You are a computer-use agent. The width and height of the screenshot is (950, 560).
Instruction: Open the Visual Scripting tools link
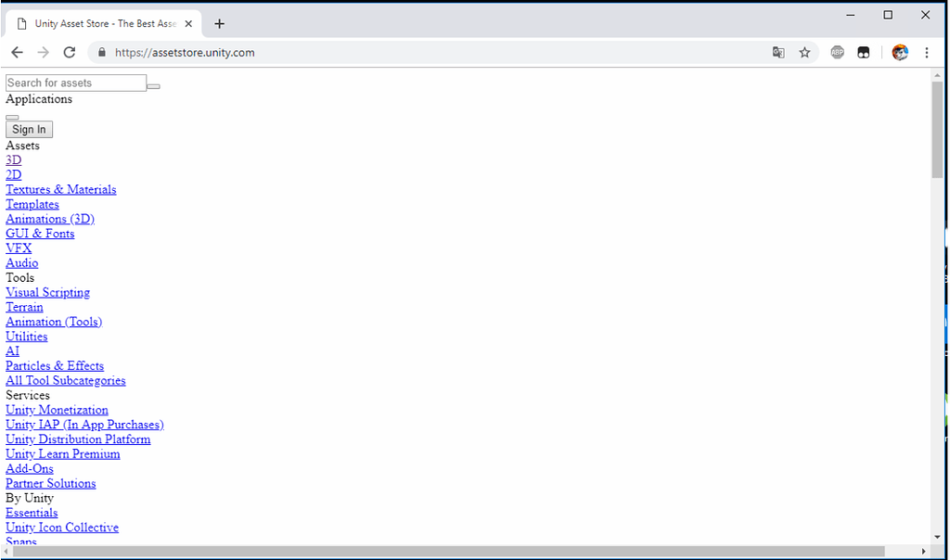point(47,292)
